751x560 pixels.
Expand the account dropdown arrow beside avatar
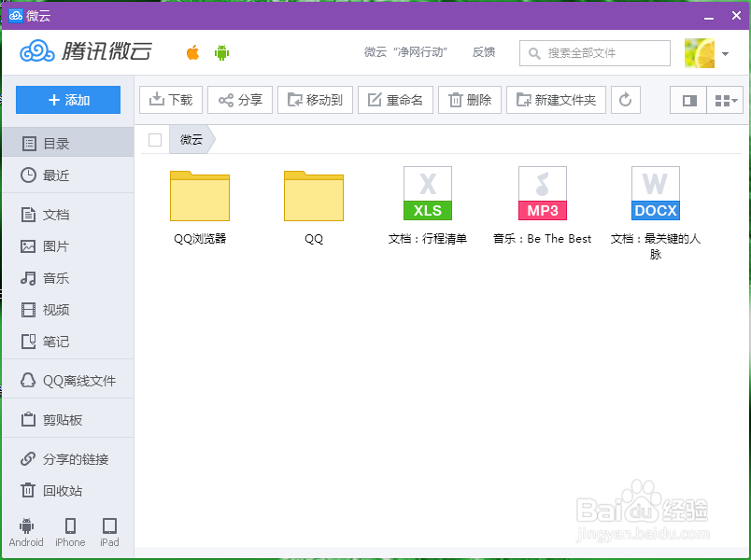[725, 53]
